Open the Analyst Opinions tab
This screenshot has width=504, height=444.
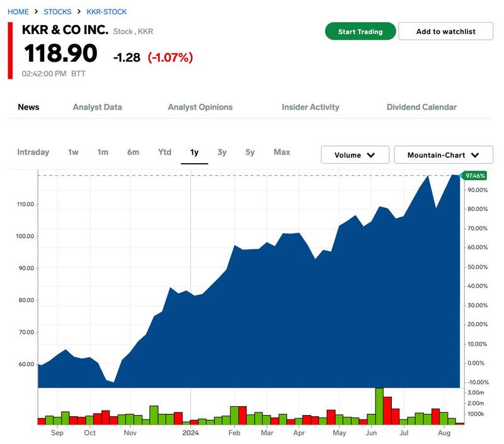click(x=200, y=107)
